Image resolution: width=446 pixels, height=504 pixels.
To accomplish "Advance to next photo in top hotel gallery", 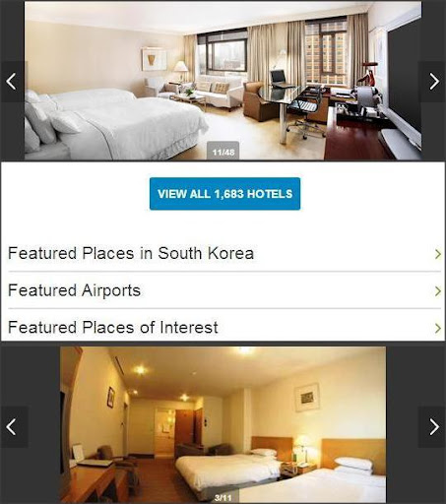I will point(433,82).
